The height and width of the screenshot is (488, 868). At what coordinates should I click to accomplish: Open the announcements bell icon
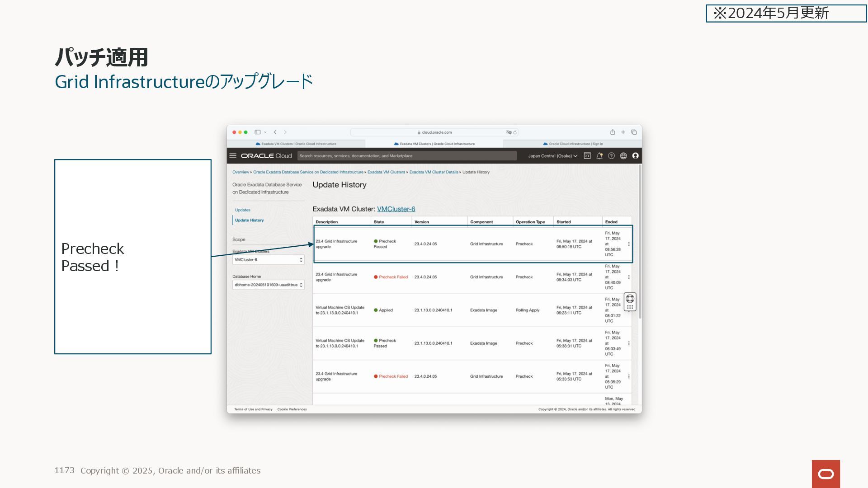[599, 155]
